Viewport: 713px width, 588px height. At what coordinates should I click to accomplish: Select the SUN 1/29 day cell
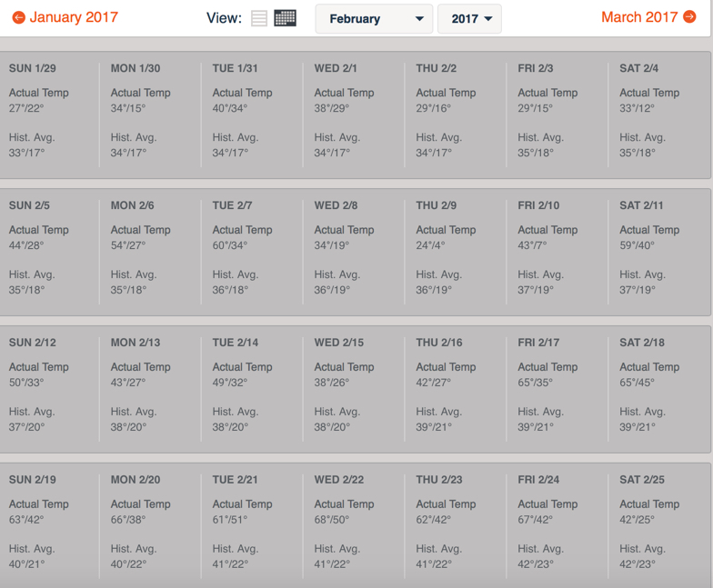click(x=50, y=114)
